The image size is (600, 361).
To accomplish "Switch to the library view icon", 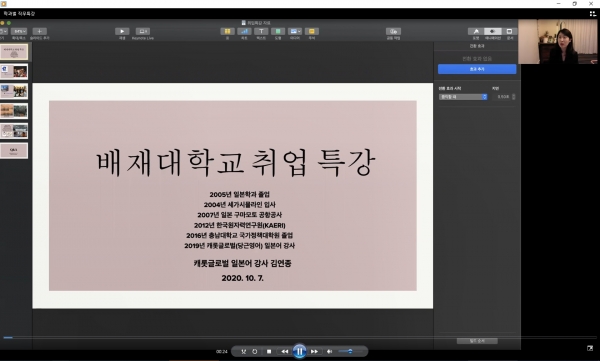I will click(x=592, y=14).
